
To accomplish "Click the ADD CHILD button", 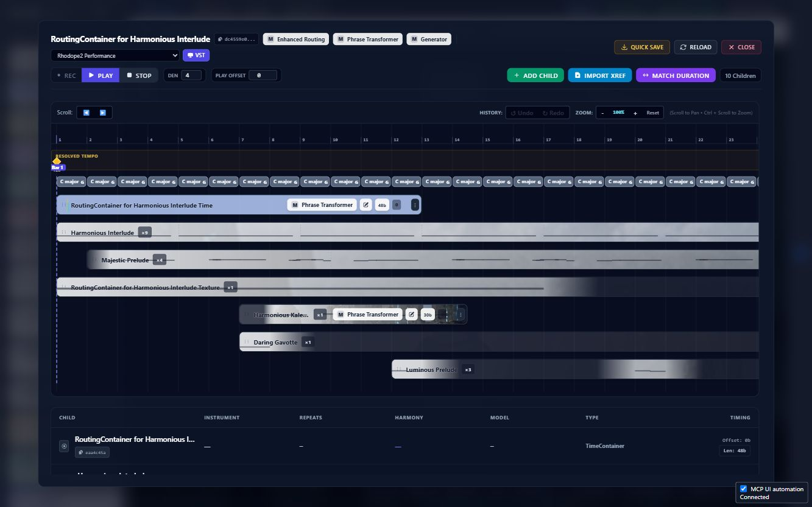I will pos(535,75).
